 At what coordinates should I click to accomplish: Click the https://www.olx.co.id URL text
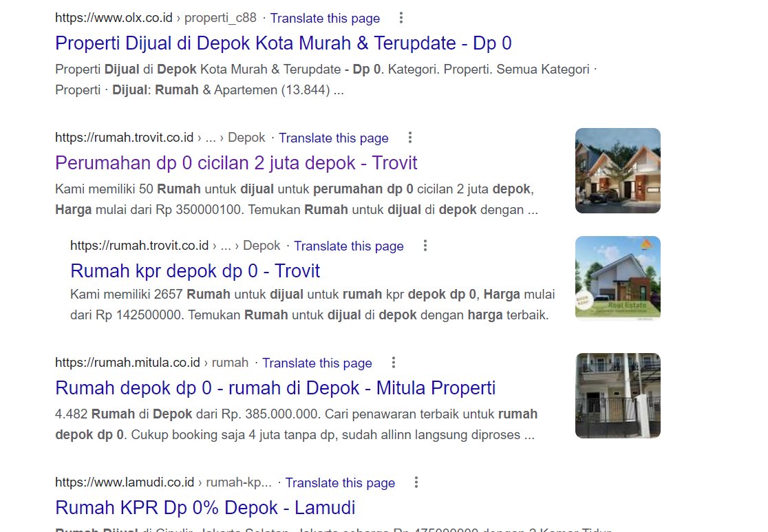(114, 18)
